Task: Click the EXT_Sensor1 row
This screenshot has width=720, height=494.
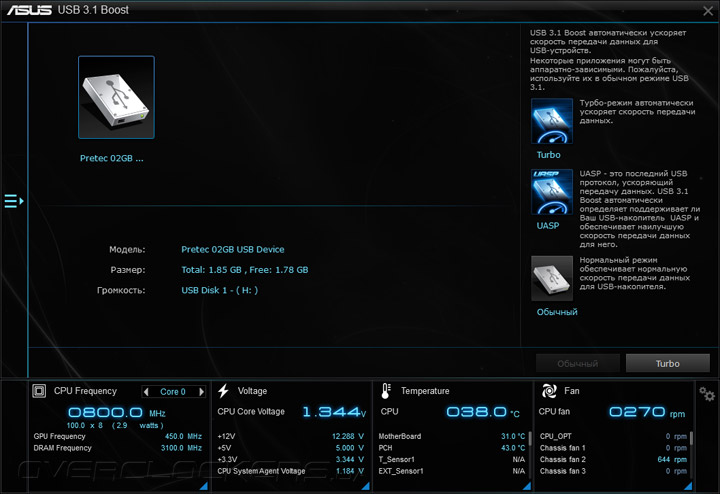Action: coord(452,471)
